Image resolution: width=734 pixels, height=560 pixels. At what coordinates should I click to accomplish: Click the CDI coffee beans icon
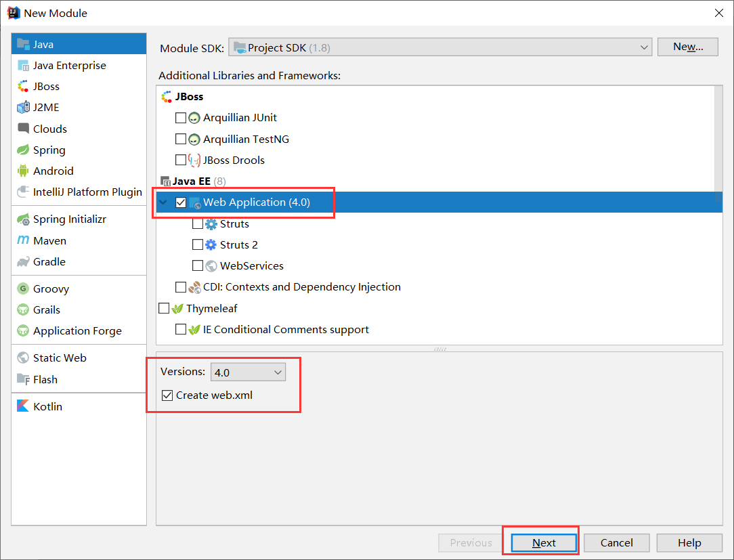pos(194,287)
